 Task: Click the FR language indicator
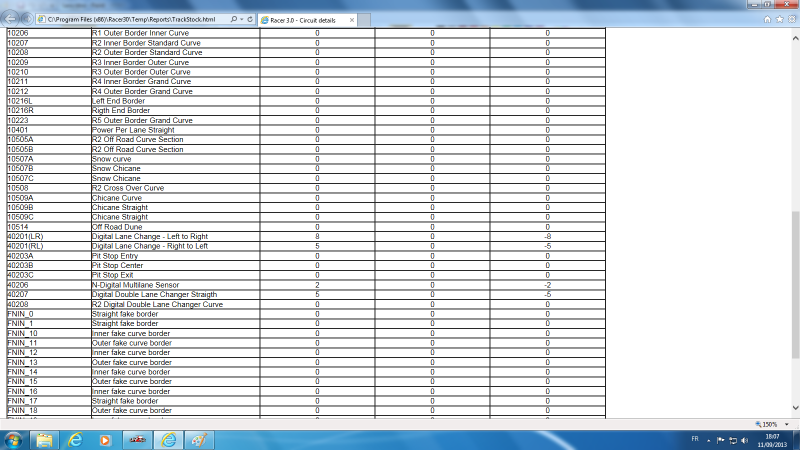click(x=693, y=439)
